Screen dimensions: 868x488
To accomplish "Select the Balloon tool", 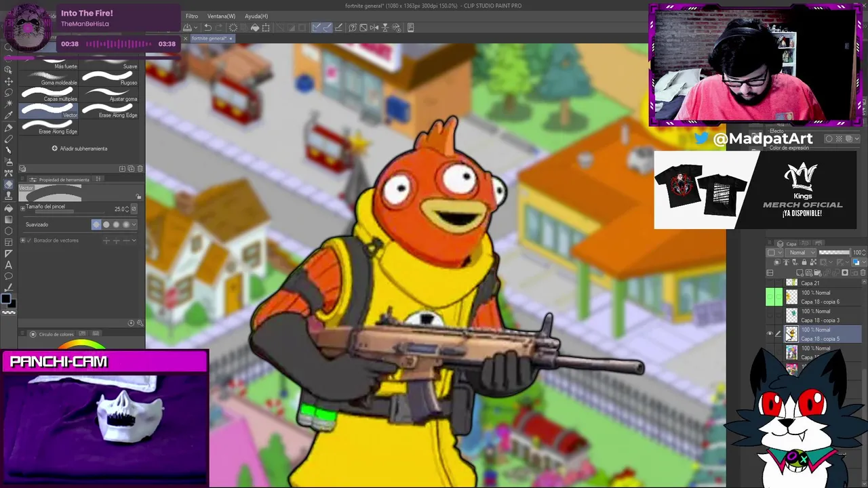I will [x=9, y=277].
